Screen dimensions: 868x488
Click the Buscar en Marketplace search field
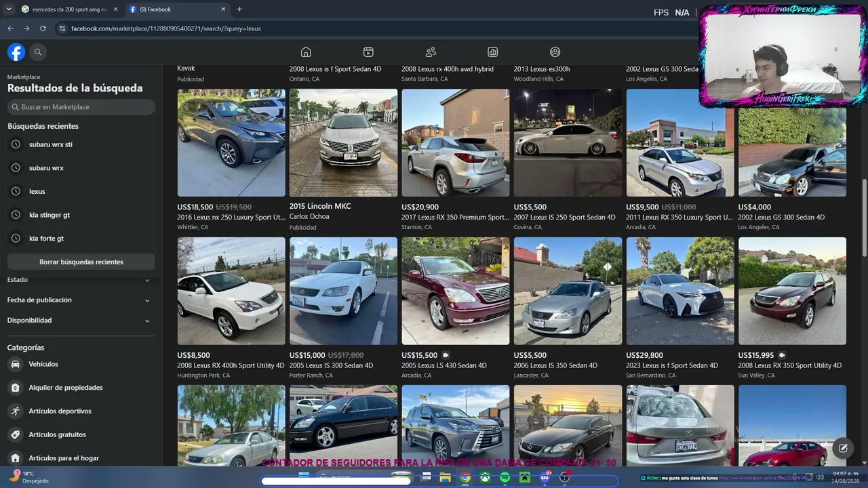pyautogui.click(x=81, y=107)
